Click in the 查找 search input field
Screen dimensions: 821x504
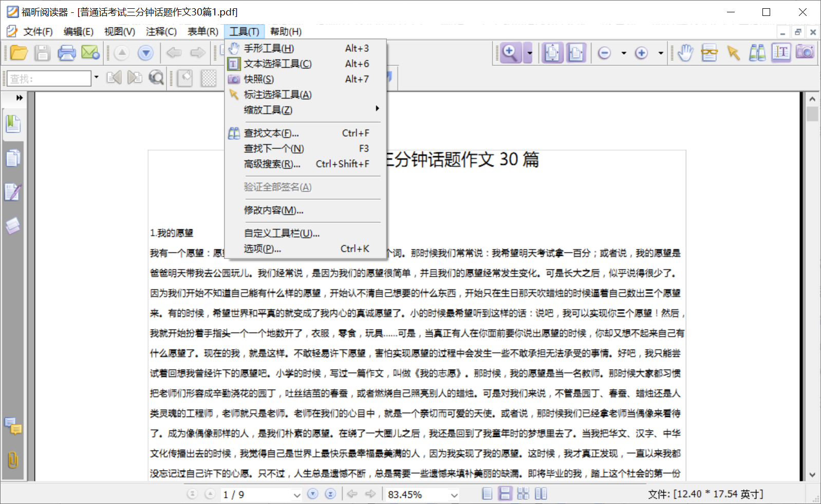(50, 79)
